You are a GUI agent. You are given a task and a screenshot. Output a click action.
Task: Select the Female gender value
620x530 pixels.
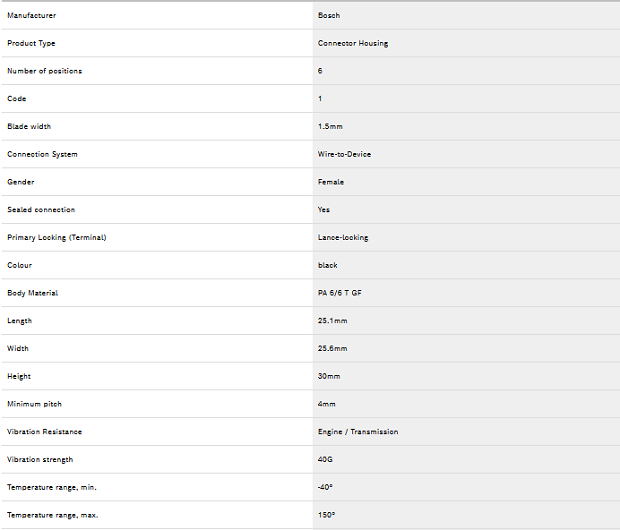(331, 182)
